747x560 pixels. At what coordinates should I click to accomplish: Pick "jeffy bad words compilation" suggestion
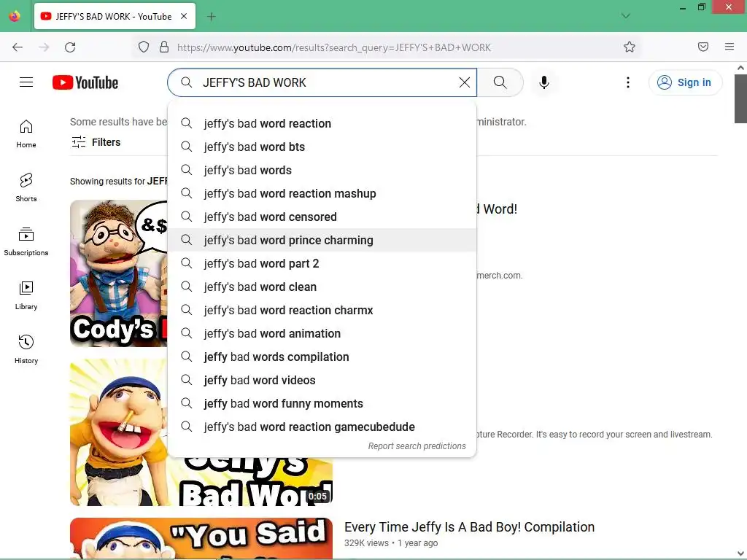coord(322,357)
